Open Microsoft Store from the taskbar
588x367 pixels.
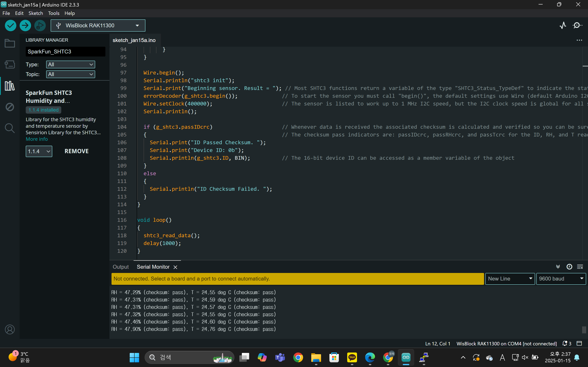[334, 357]
